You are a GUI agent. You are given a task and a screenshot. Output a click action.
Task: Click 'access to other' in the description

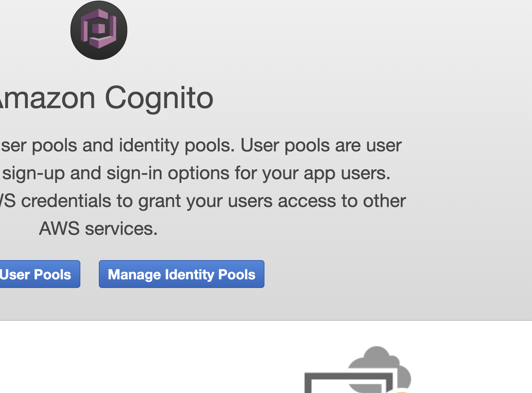coord(342,201)
